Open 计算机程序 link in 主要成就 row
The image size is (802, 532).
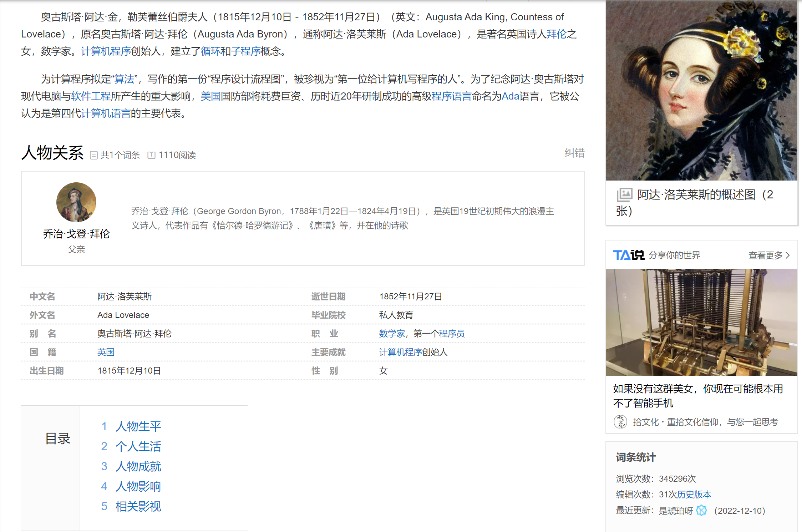pyautogui.click(x=400, y=352)
